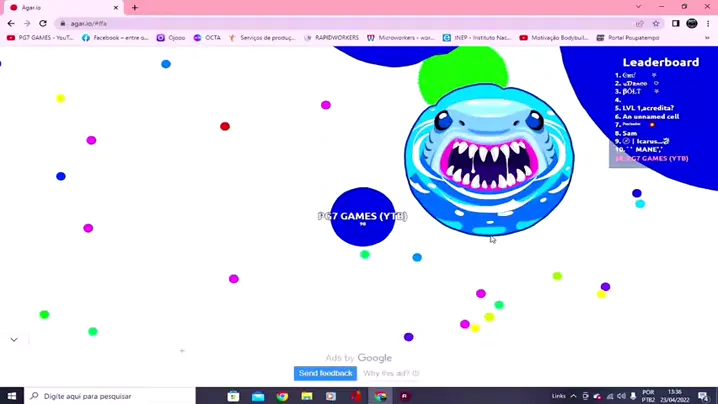Viewport: 718px width, 404px height.
Task: Click the Send feedback button
Action: pyautogui.click(x=325, y=373)
